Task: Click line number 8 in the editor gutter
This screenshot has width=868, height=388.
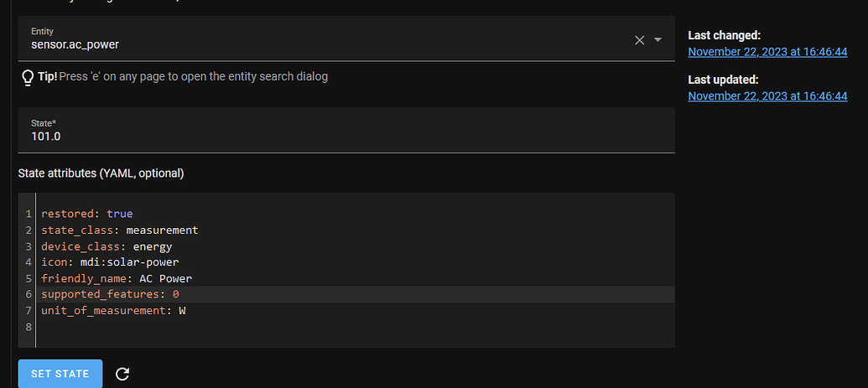Action: (29, 327)
